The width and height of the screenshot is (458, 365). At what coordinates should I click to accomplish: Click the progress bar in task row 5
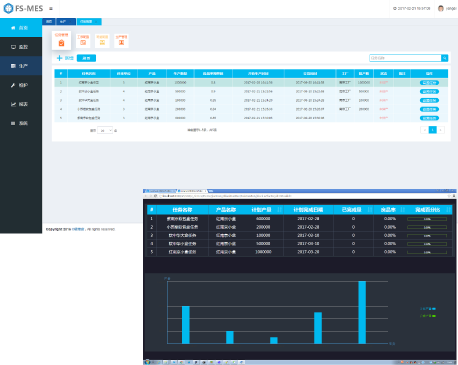point(427,252)
